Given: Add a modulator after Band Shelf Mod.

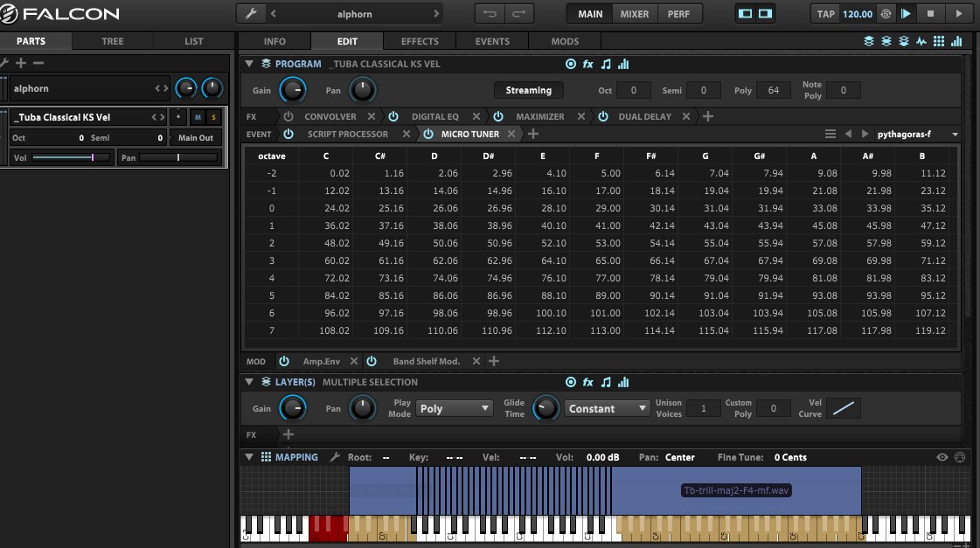Looking at the screenshot, I should [x=494, y=361].
